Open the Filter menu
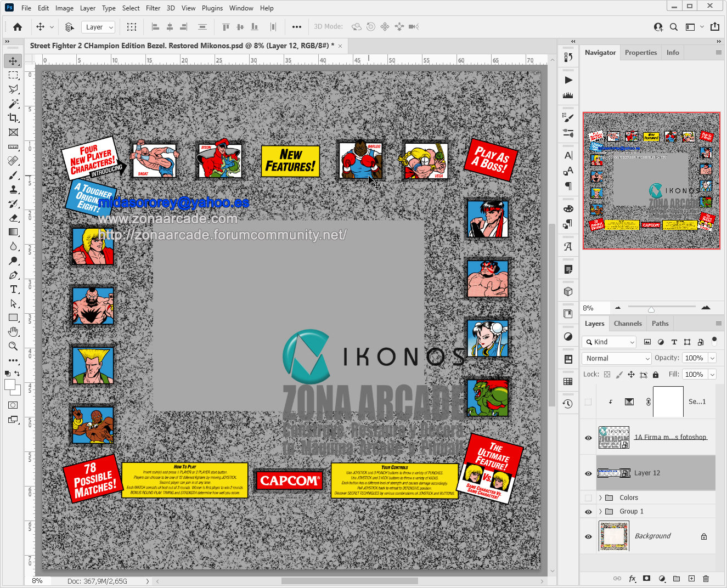This screenshot has width=727, height=588. pos(153,8)
